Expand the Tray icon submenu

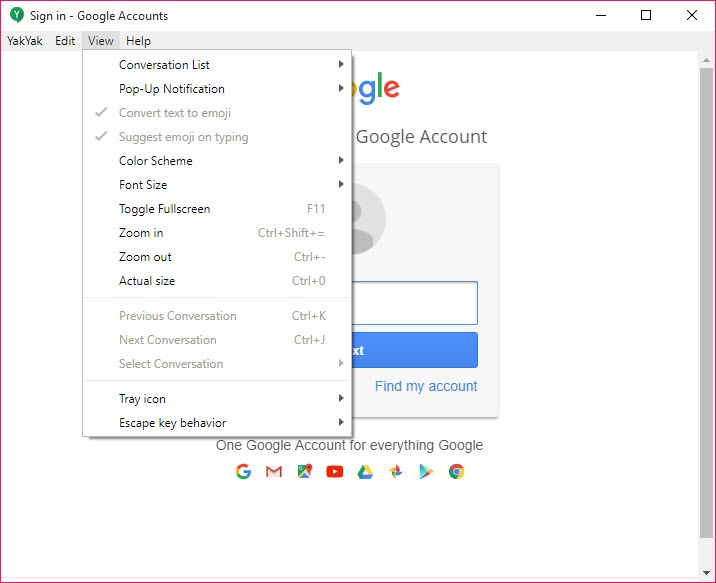coord(217,399)
